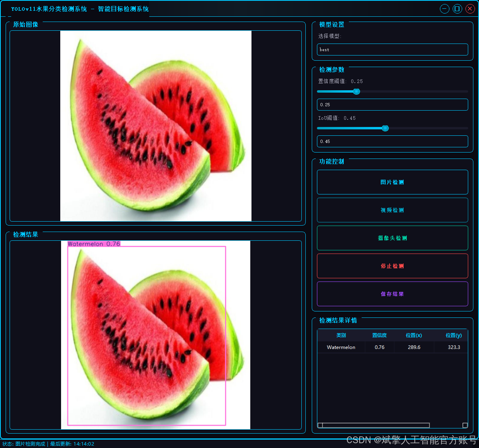This screenshot has width=479, height=448.
Task: Select the 位置(y) column header
Action: coord(451,335)
